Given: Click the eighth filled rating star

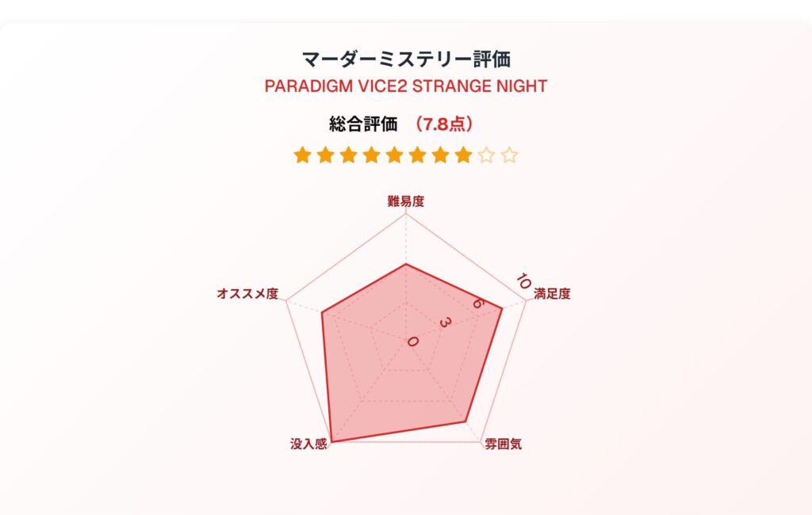Looking at the screenshot, I should pyautogui.click(x=463, y=154).
